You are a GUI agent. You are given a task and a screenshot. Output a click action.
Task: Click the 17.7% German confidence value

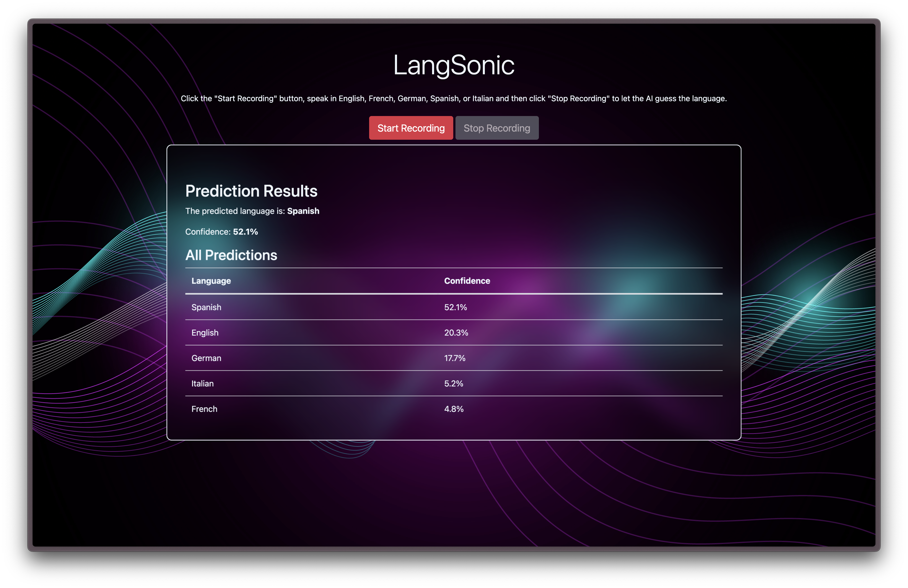point(455,358)
